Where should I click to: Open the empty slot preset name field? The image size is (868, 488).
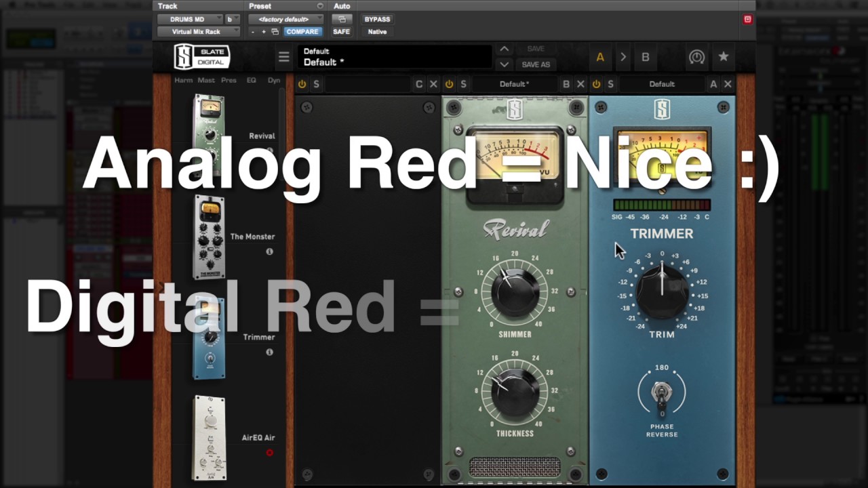(x=368, y=84)
